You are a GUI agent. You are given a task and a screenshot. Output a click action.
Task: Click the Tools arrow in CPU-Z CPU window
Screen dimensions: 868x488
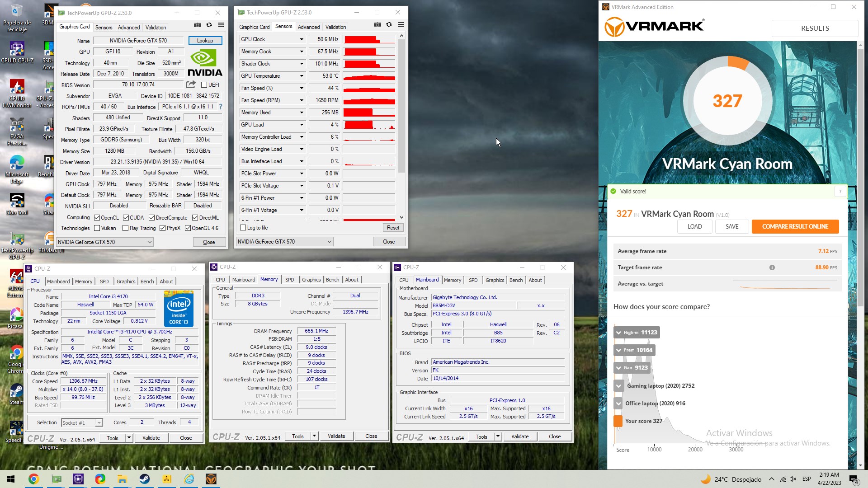[129, 438]
